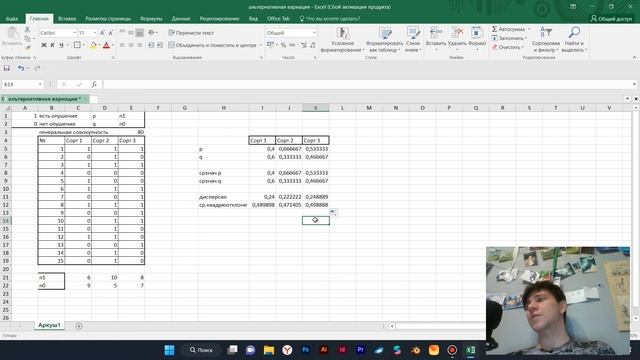Click the Save floppy disk icon
640x360 pixels.
click(x=7, y=68)
